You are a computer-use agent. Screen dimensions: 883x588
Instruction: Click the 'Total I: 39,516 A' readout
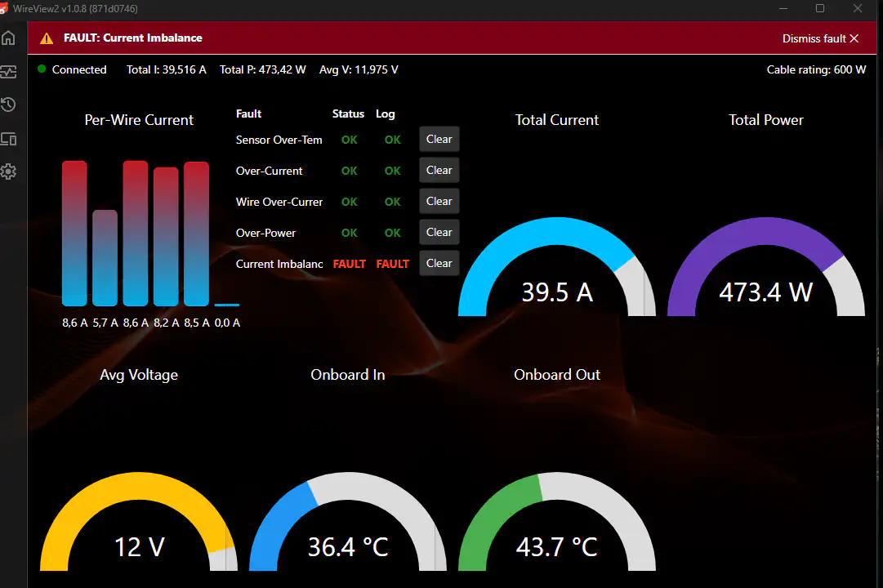click(166, 69)
